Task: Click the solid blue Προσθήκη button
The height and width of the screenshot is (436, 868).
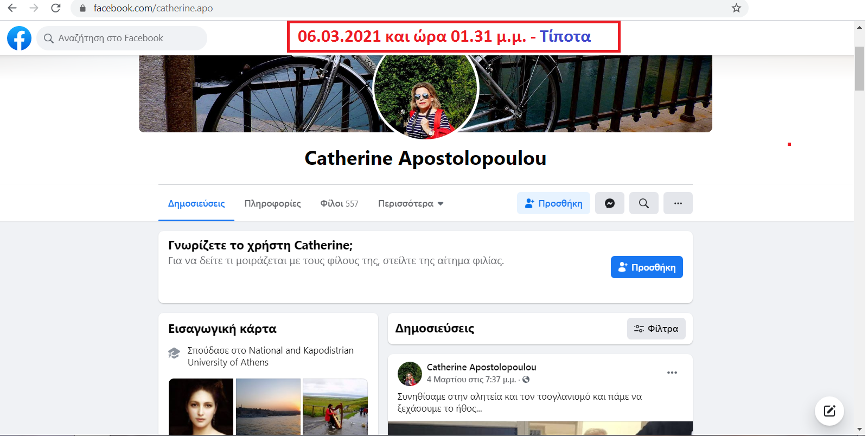Action: point(647,267)
